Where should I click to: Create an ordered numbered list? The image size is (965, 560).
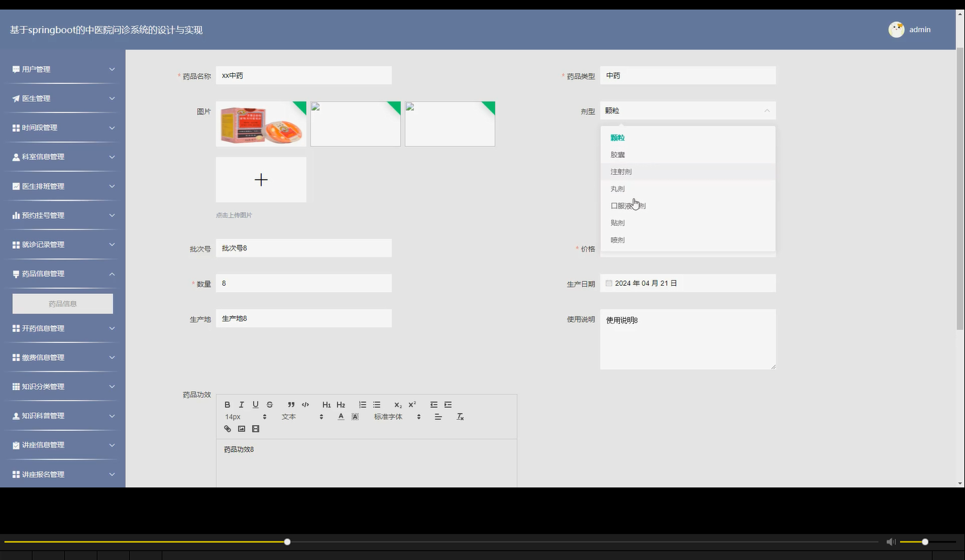point(362,405)
